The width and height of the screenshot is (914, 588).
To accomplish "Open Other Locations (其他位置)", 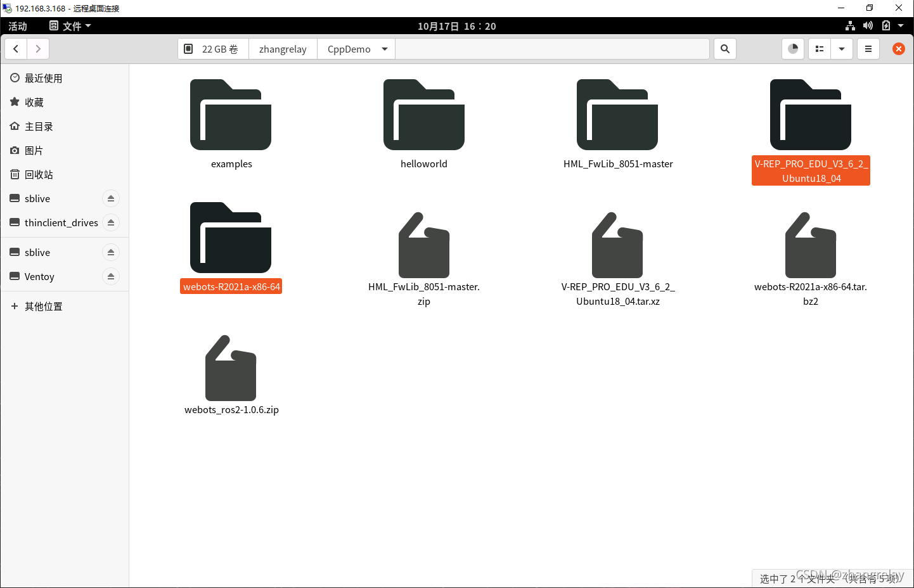I will point(65,306).
